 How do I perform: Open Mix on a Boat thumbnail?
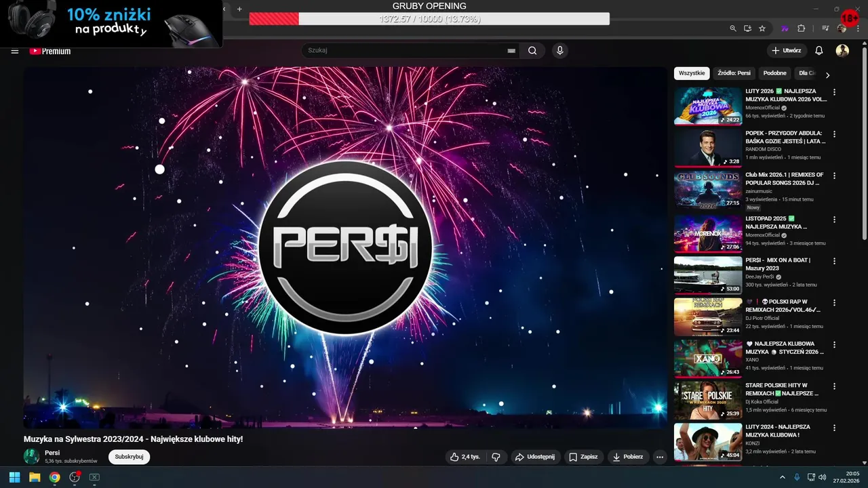tap(708, 274)
